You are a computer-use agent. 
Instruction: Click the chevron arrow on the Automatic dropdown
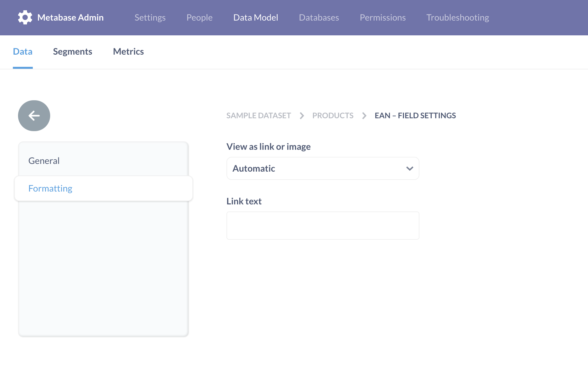click(x=409, y=168)
